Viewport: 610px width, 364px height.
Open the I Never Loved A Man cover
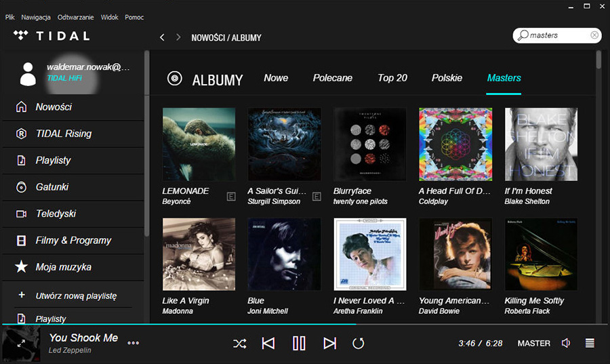370,254
